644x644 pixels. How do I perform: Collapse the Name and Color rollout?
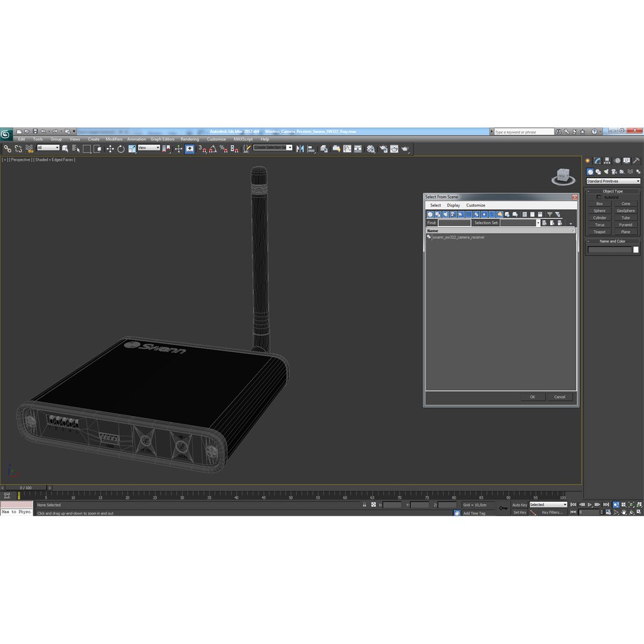[x=612, y=241]
